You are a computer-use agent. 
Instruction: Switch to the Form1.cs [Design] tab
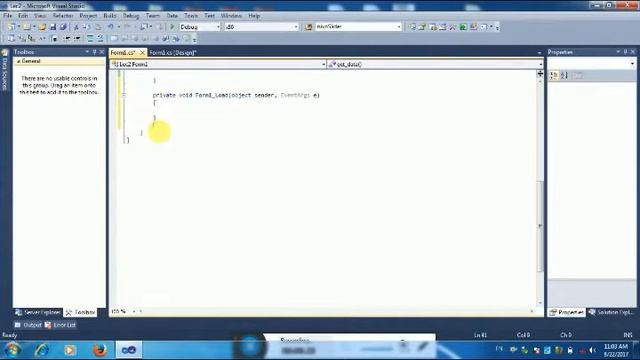(x=173, y=53)
